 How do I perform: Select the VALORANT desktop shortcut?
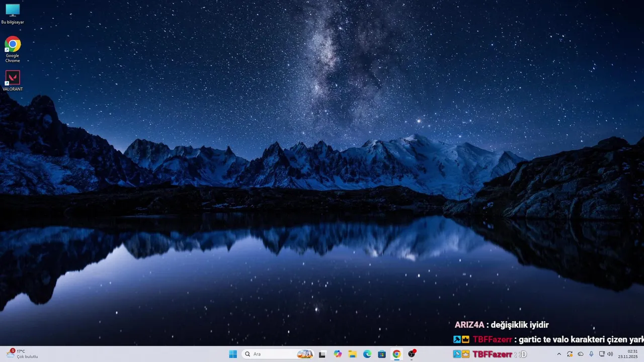(x=13, y=81)
